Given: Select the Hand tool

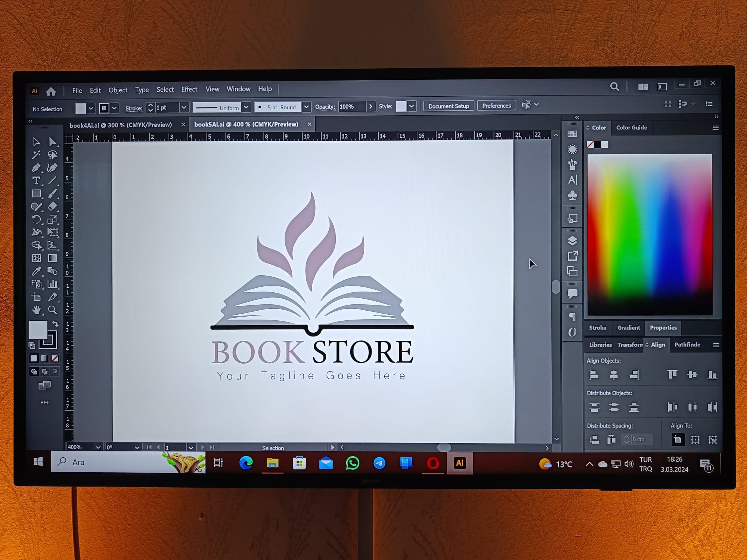Looking at the screenshot, I should pyautogui.click(x=37, y=309).
